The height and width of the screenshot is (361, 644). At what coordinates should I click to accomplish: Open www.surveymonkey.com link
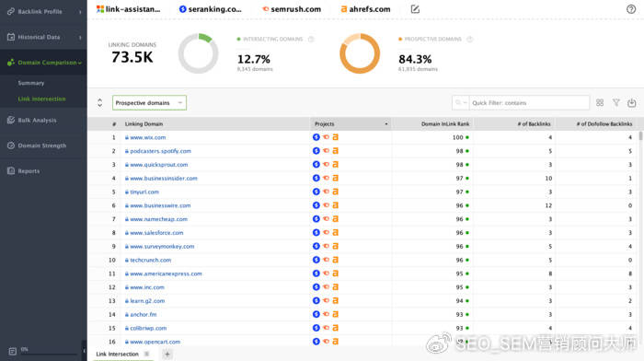[x=162, y=246]
